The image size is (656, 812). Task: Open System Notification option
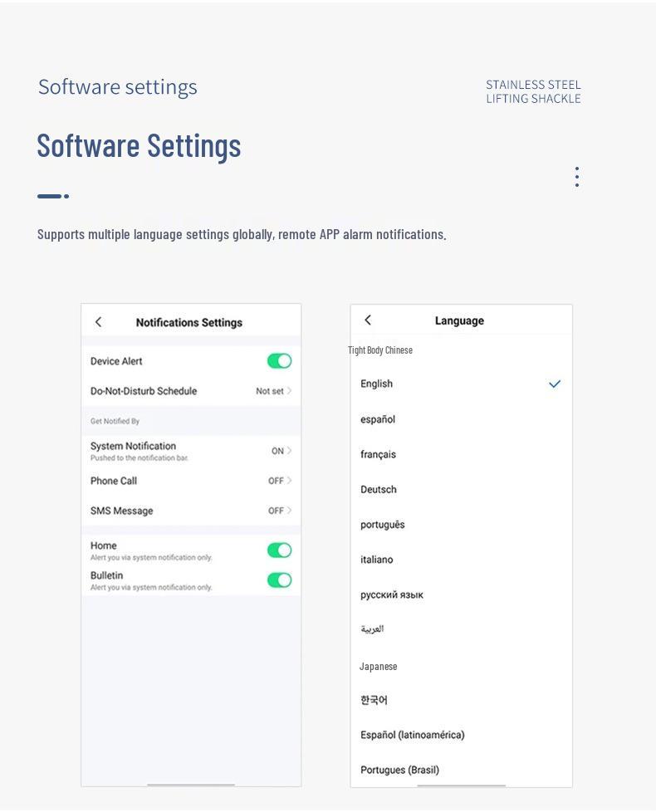pos(191,451)
